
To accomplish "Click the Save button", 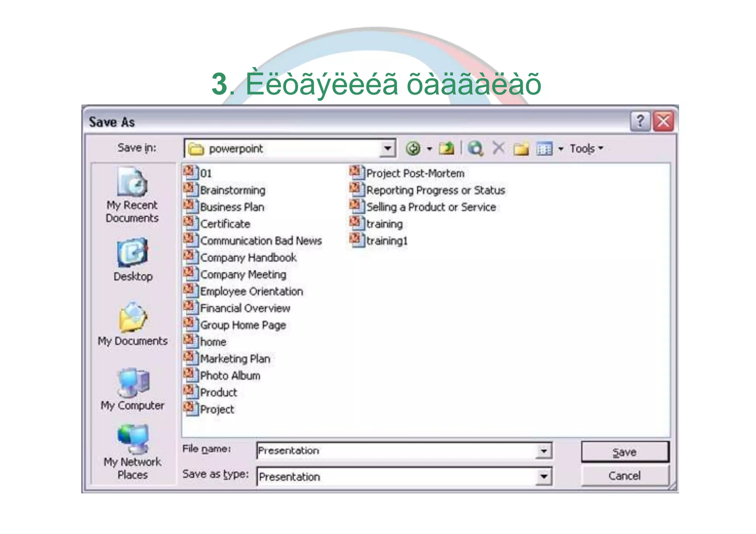I will 625,452.
